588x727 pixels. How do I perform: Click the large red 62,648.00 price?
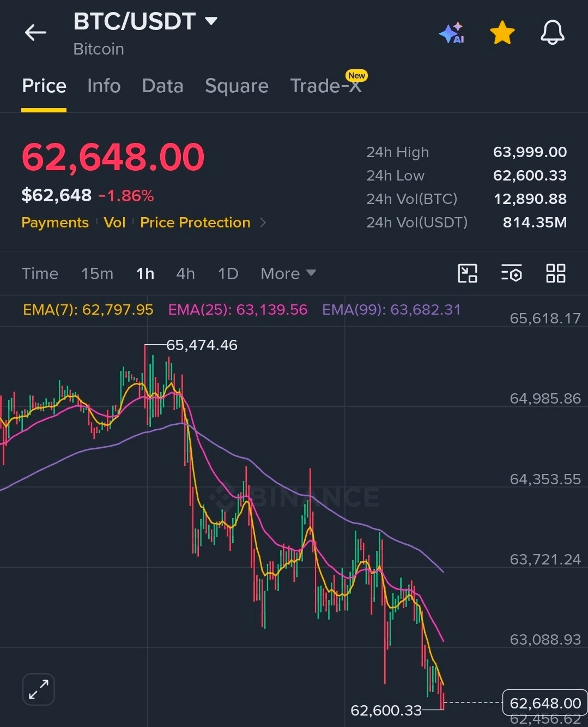tap(113, 157)
